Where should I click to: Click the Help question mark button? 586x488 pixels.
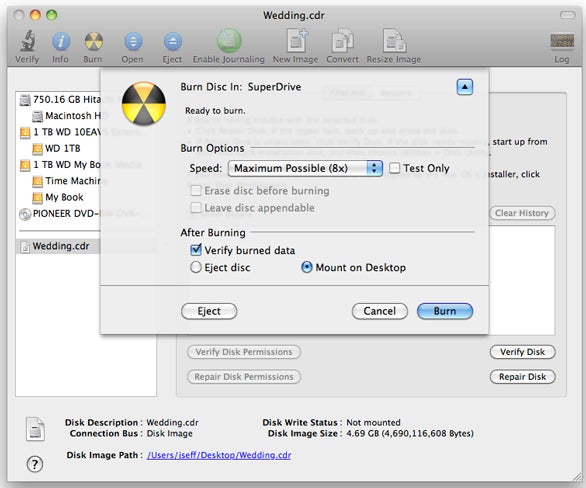35,464
